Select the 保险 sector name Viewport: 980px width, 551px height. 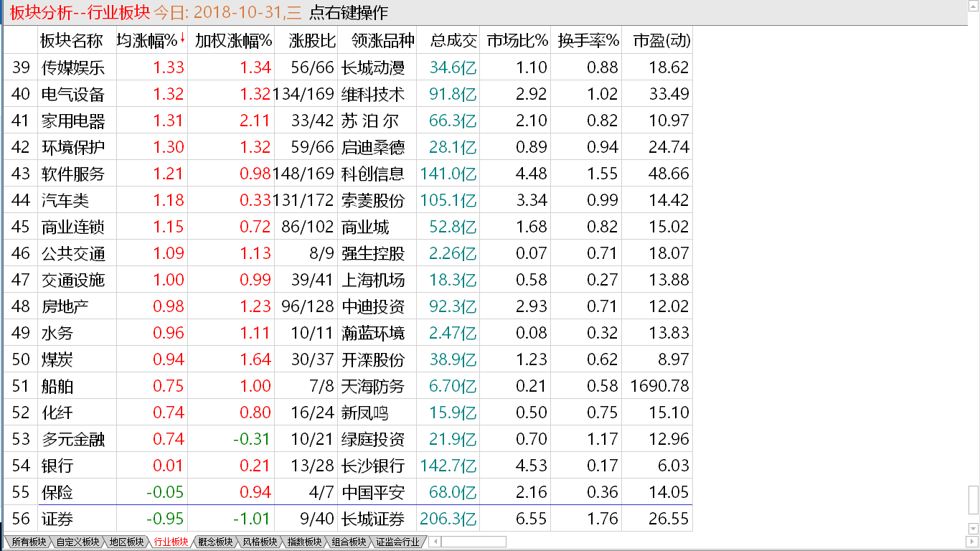pos(57,492)
